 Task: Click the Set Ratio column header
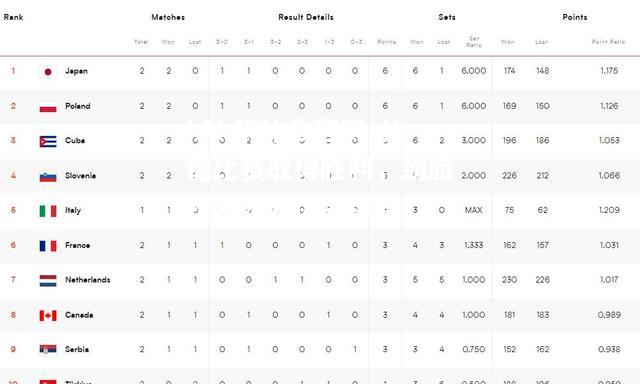tap(474, 42)
